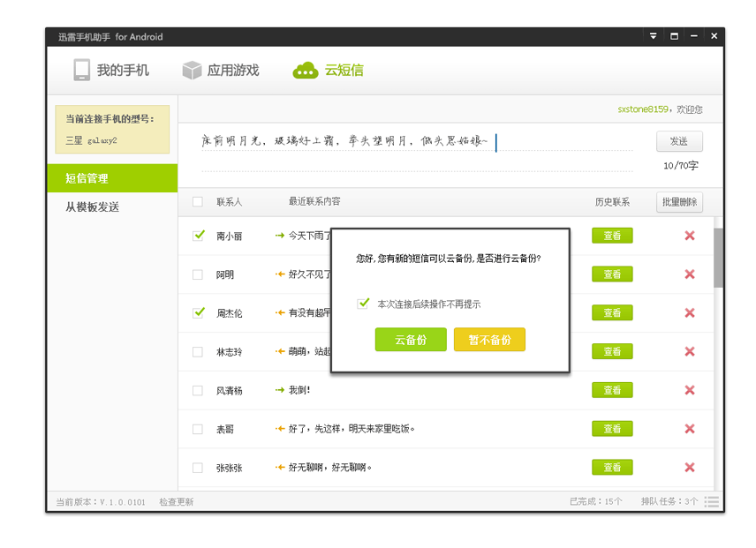Click contact name 风清杨
The image size is (756, 548).
click(229, 391)
